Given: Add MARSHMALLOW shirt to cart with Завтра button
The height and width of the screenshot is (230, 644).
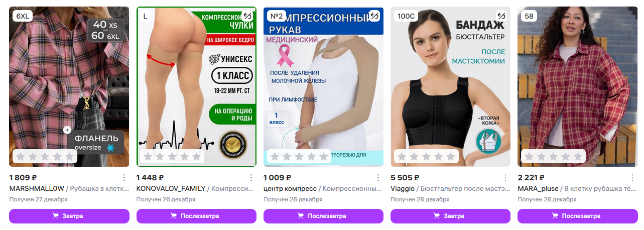Looking at the screenshot, I should (x=69, y=216).
